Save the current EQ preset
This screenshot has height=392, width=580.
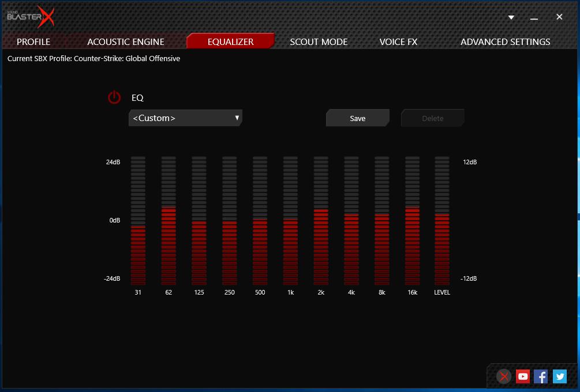[357, 118]
